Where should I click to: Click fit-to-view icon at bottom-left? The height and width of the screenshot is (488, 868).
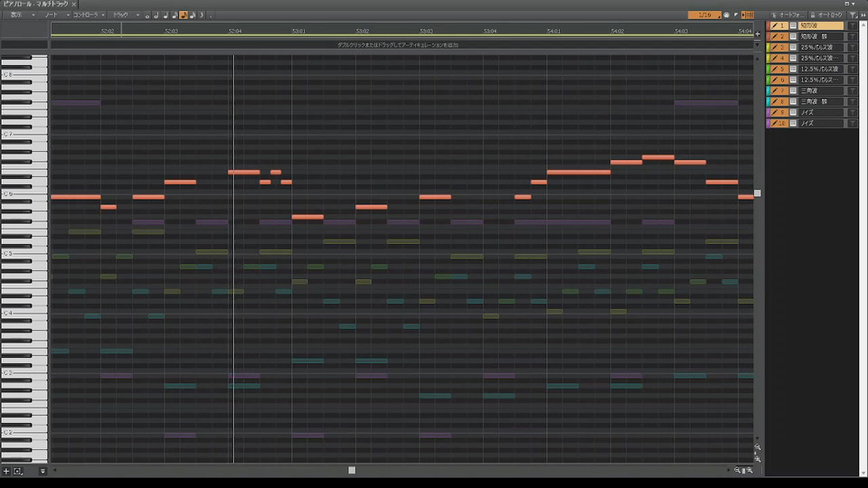tap(18, 472)
